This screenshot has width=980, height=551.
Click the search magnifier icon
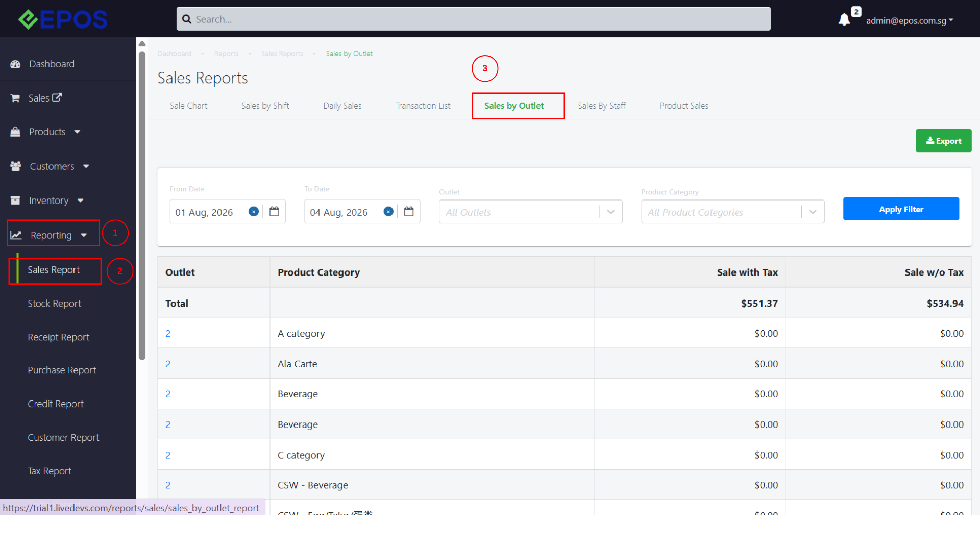pyautogui.click(x=187, y=19)
